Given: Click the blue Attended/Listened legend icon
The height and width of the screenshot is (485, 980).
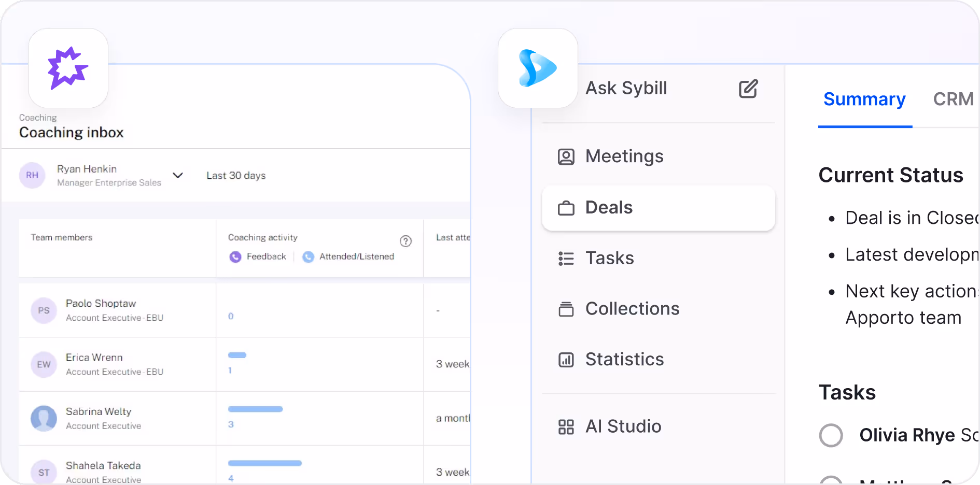Looking at the screenshot, I should click(x=308, y=256).
